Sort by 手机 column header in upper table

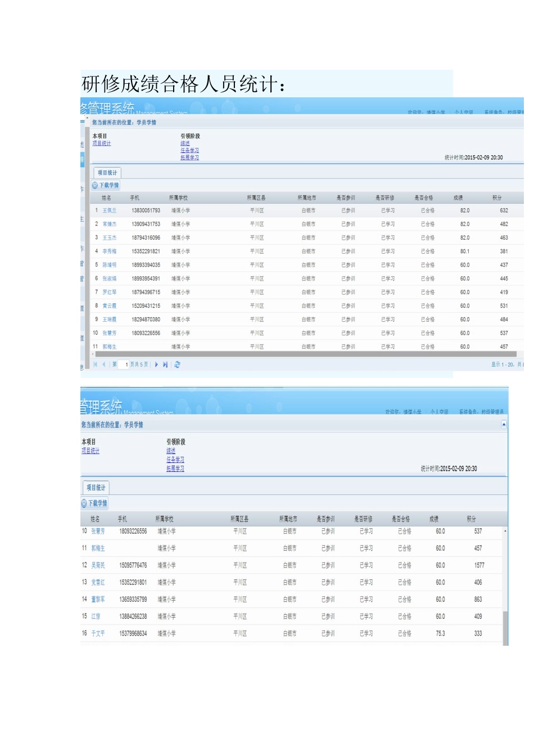coord(134,198)
